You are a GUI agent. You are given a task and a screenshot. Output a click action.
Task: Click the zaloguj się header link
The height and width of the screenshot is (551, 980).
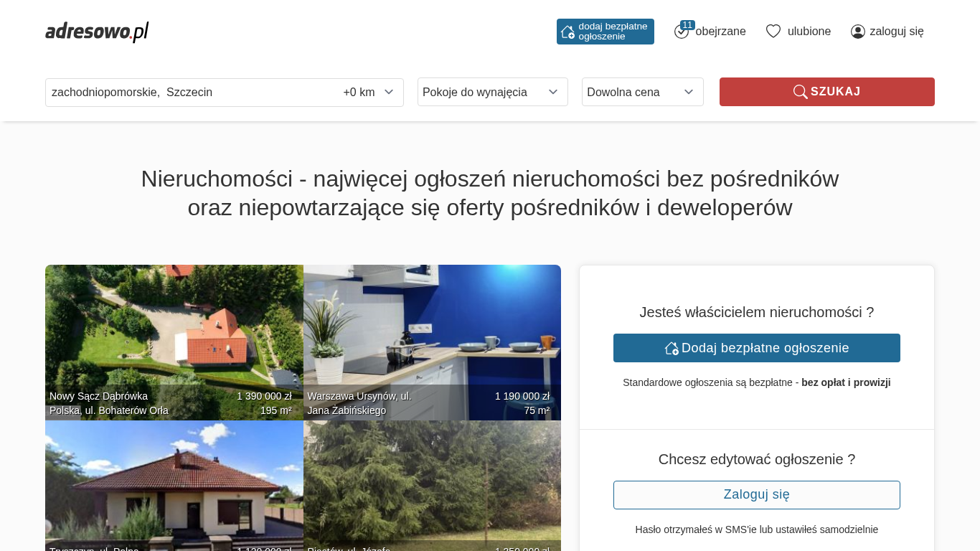[887, 32]
